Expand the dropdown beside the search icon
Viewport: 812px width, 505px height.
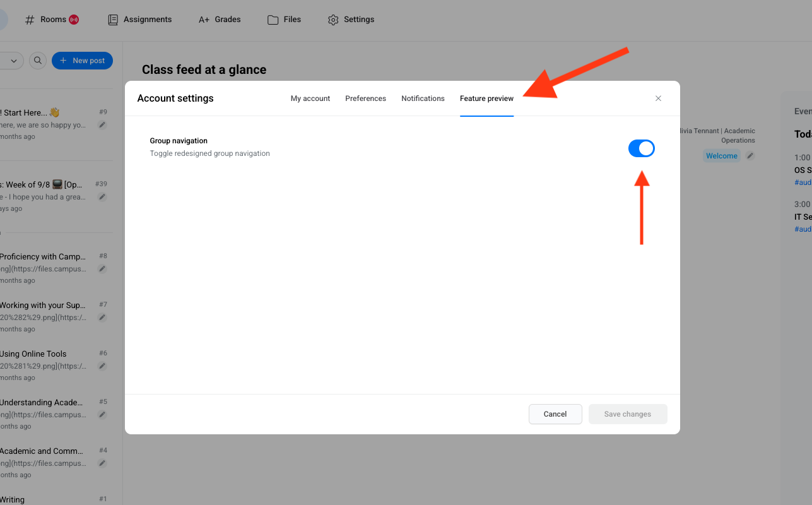13,61
